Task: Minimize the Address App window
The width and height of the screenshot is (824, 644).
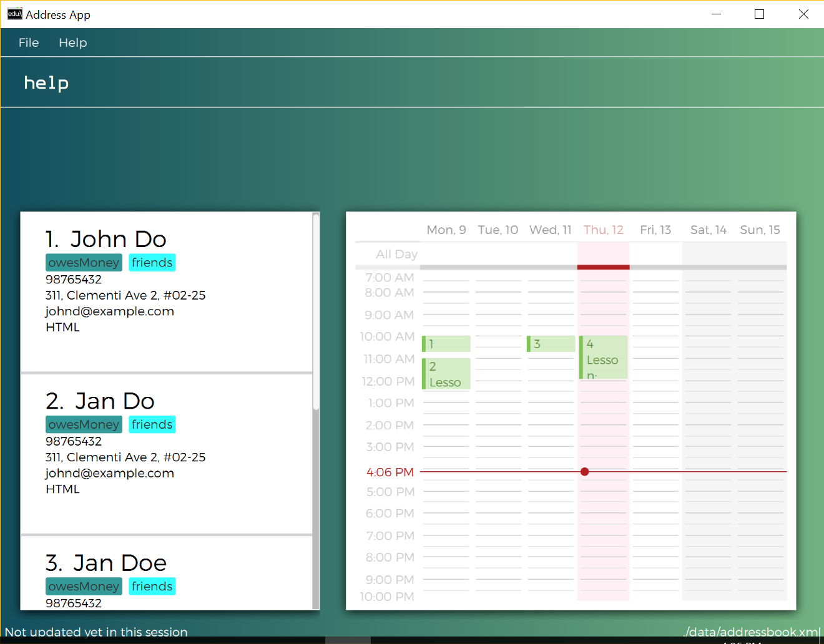Action: point(717,14)
